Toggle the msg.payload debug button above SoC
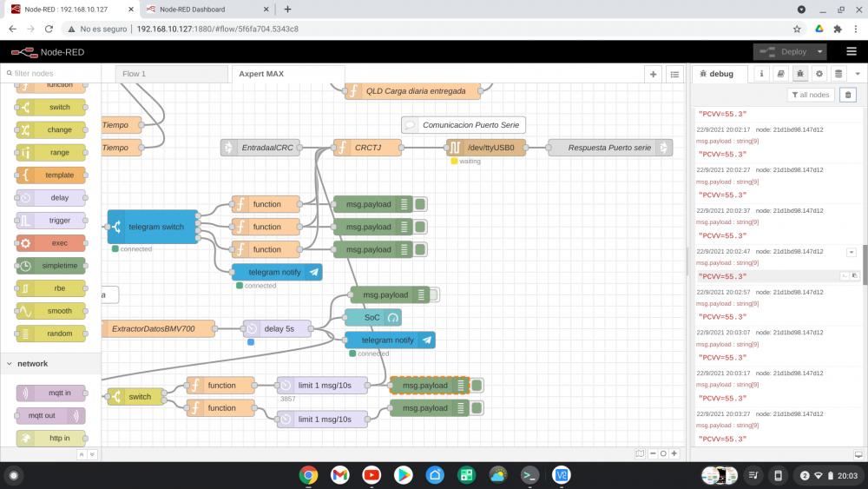 pyautogui.click(x=434, y=295)
